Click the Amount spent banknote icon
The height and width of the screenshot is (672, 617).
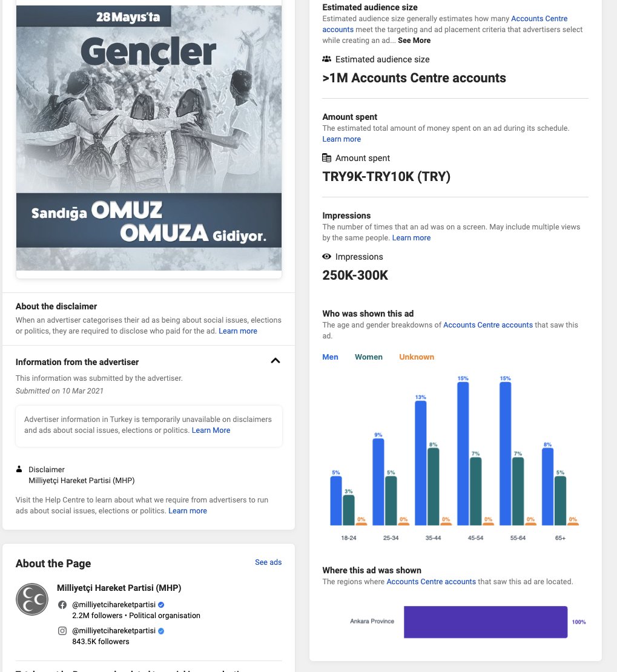click(x=327, y=158)
